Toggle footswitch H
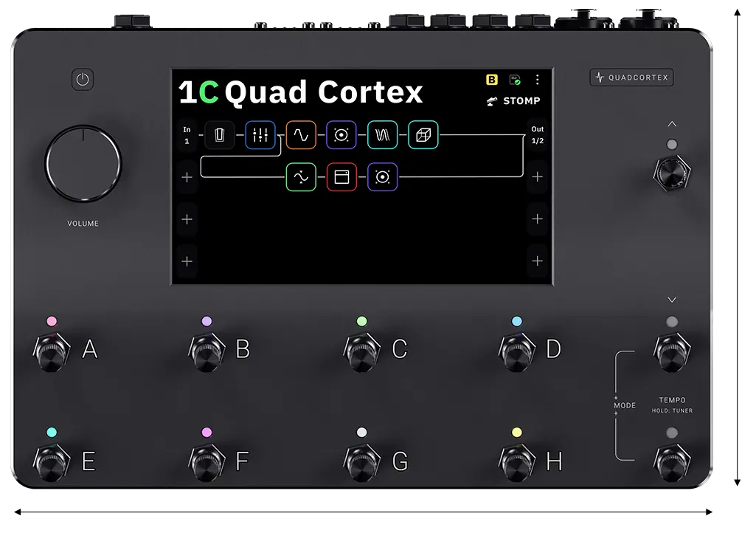Screen dimensions: 756x533 click(516, 463)
